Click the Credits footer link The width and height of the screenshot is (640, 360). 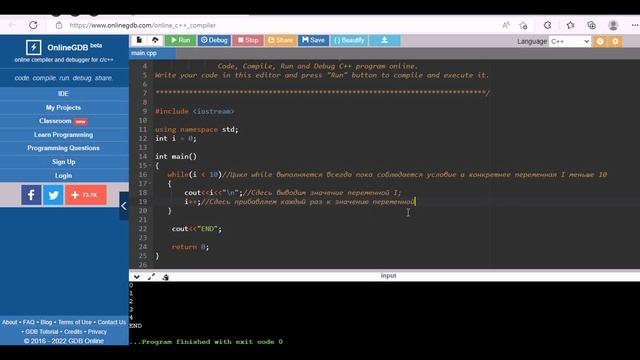coord(73,332)
